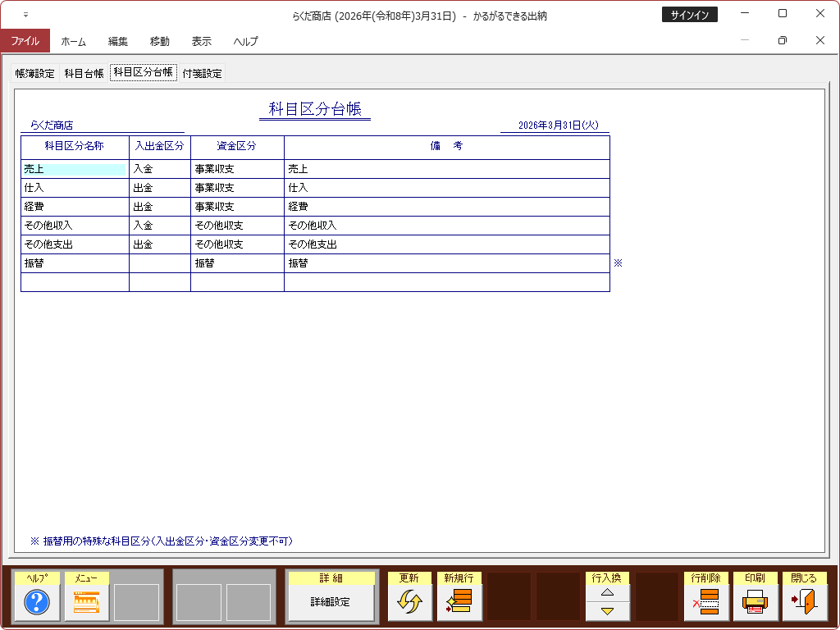
Task: Delete the row with 行削除 icon
Action: (705, 603)
